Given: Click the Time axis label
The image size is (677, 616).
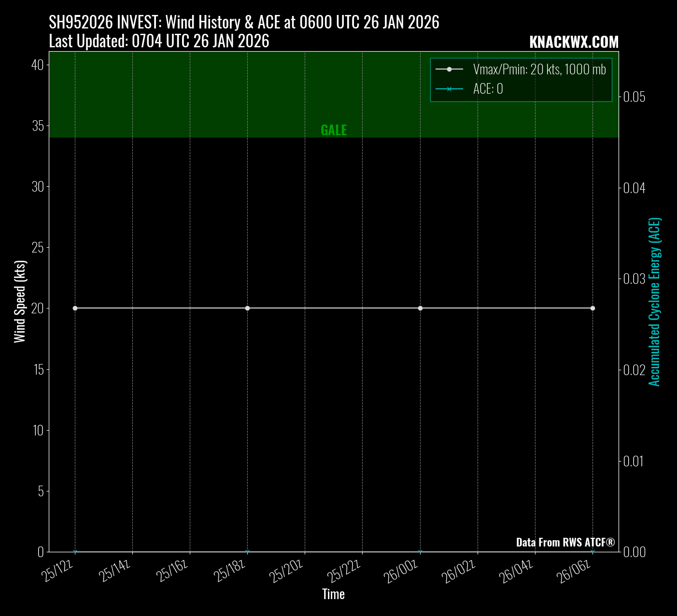Looking at the screenshot, I should (333, 594).
